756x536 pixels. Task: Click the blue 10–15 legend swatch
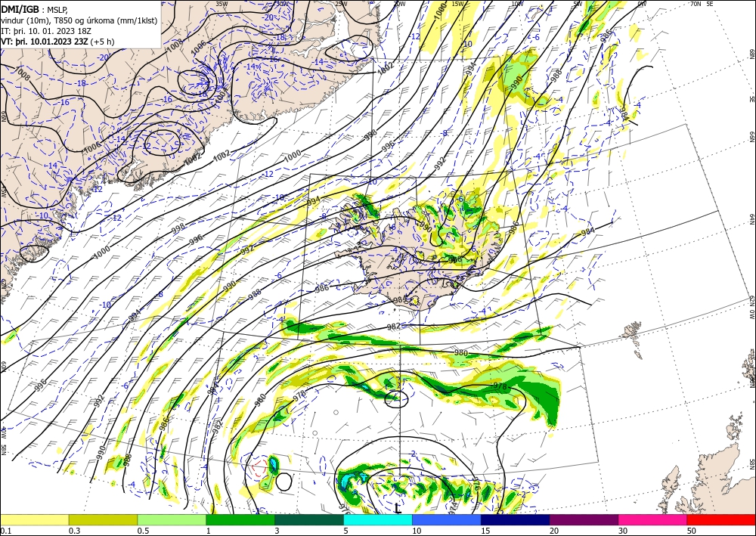447,519
